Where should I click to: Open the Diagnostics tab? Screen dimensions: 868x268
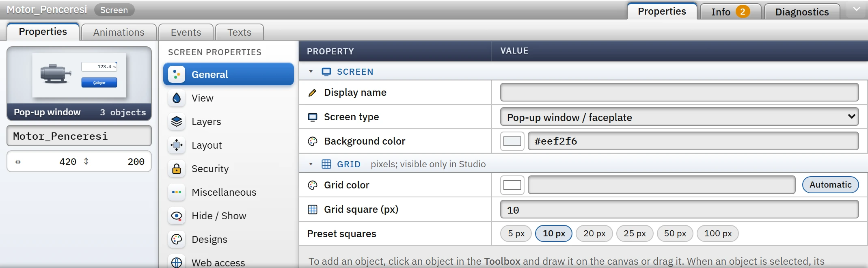coord(802,12)
